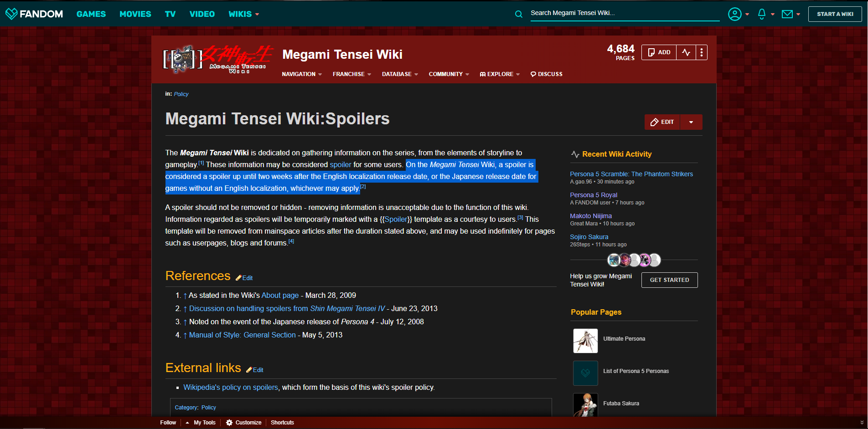This screenshot has height=429, width=868.
Task: Open the messages envelope icon
Action: click(x=791, y=14)
